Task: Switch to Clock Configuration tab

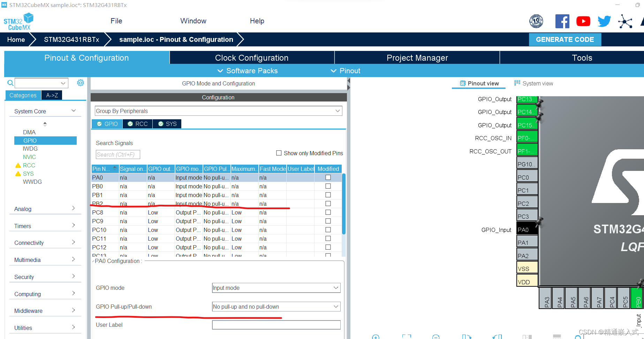Action: (252, 58)
